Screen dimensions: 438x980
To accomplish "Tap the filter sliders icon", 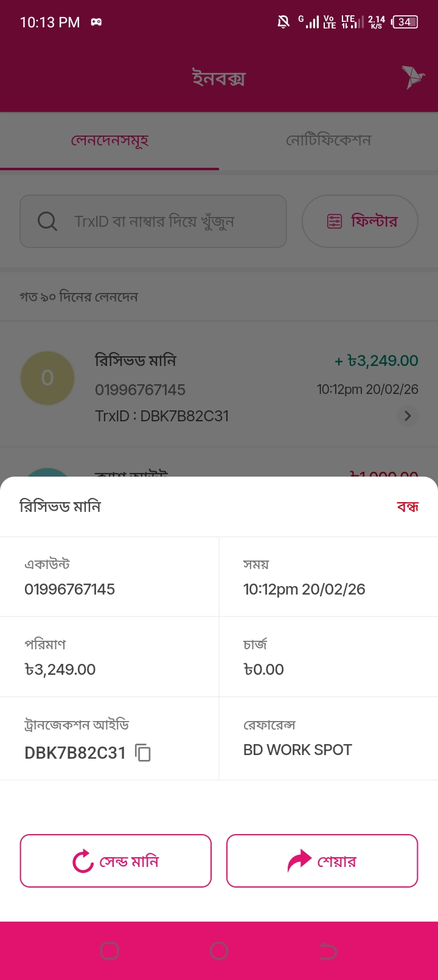I will click(x=335, y=221).
